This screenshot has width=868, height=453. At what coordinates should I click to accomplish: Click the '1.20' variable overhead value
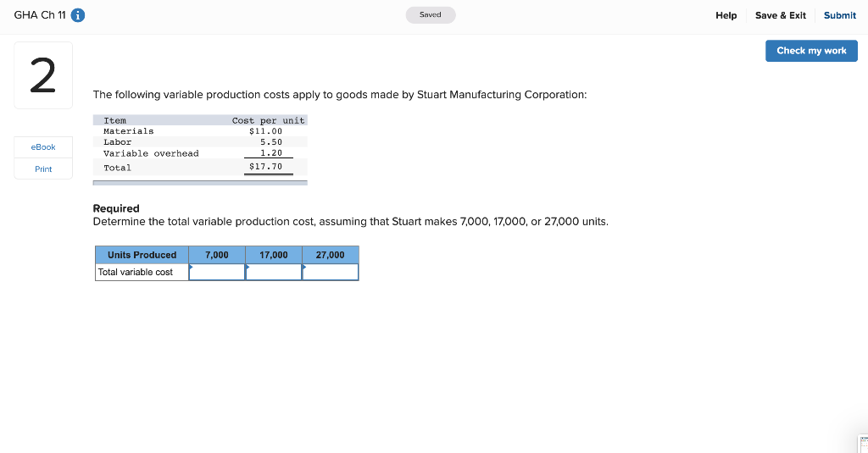[271, 153]
